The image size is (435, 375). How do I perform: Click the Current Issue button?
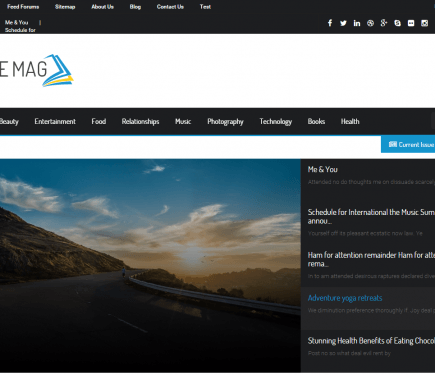point(408,144)
